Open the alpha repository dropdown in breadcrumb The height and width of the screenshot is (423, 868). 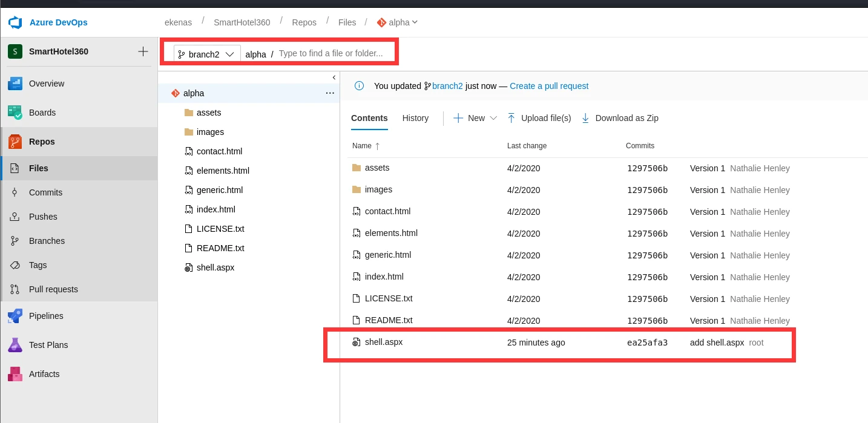coord(398,22)
